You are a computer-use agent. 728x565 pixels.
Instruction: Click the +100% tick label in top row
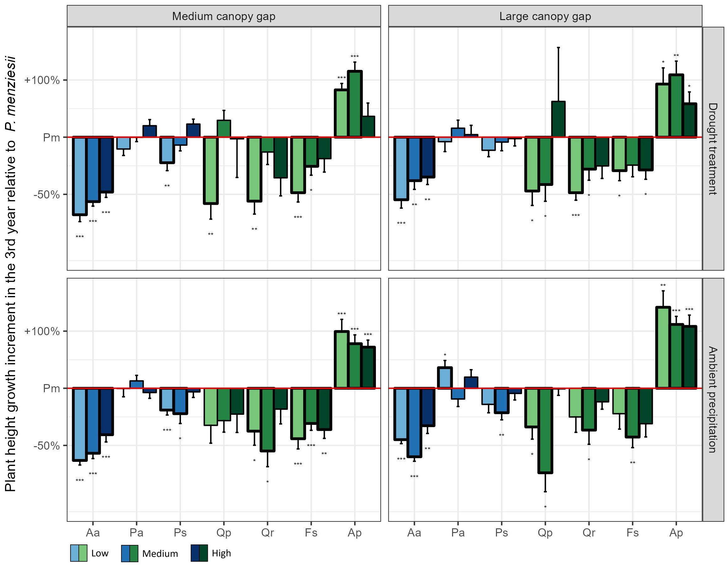click(42, 80)
